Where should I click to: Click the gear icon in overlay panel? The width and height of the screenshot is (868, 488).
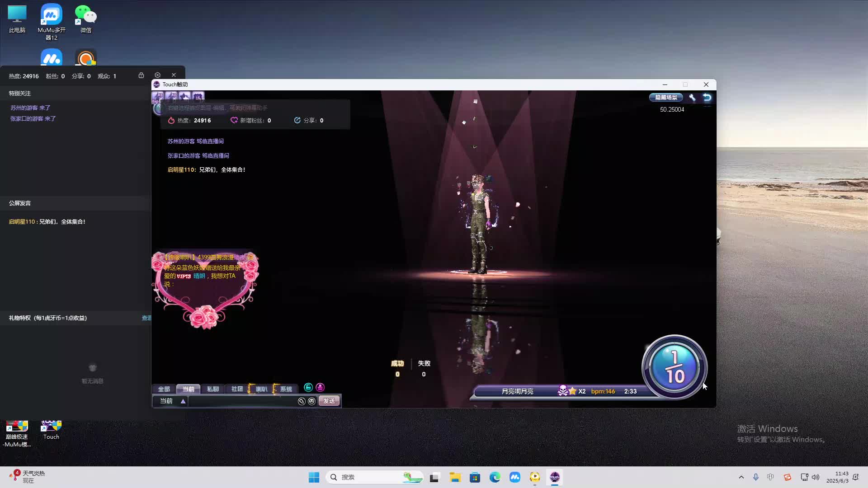click(157, 75)
